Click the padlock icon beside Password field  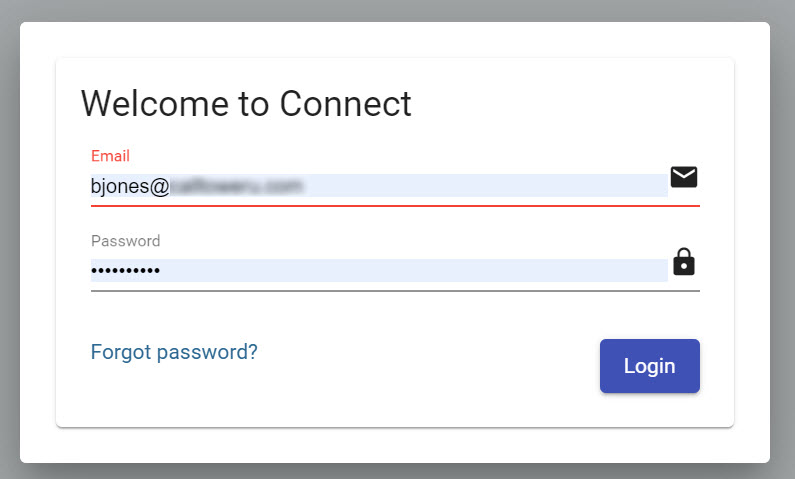click(683, 262)
